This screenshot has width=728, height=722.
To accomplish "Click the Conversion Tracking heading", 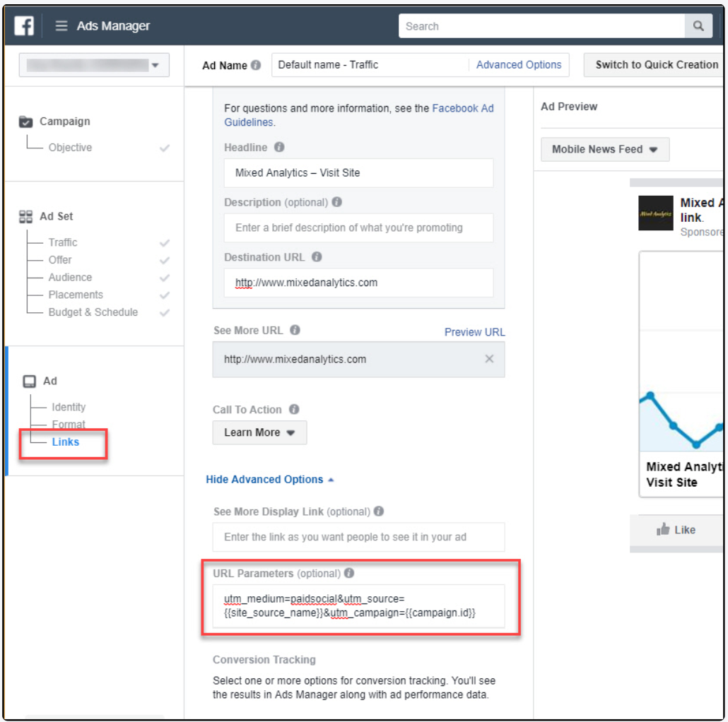I will pyautogui.click(x=264, y=660).
